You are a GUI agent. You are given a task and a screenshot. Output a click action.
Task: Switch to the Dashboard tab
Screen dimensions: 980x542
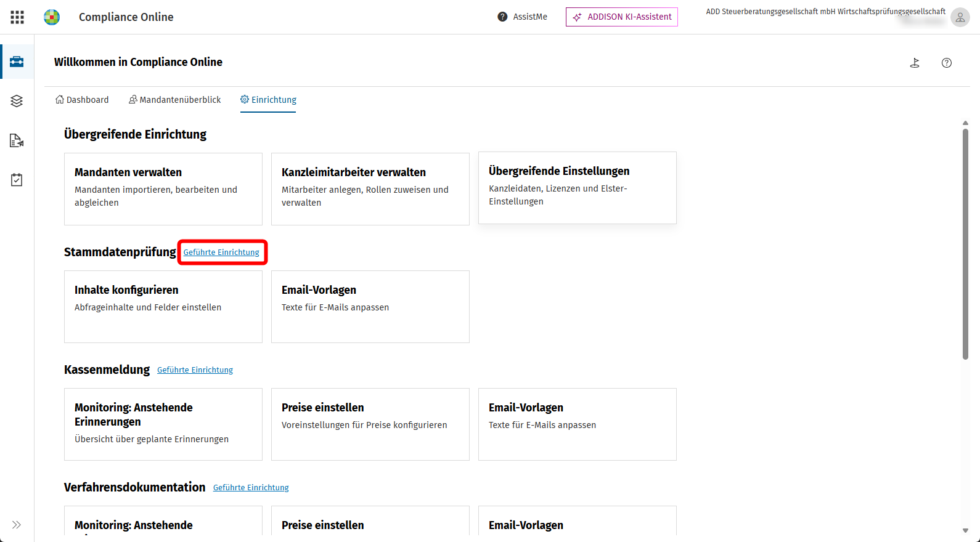(x=82, y=100)
